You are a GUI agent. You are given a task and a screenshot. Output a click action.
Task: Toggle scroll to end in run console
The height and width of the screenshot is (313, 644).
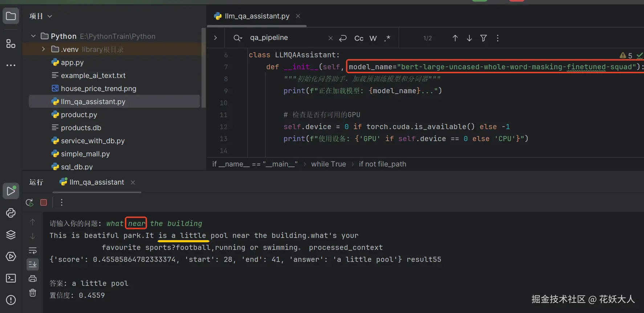[33, 264]
